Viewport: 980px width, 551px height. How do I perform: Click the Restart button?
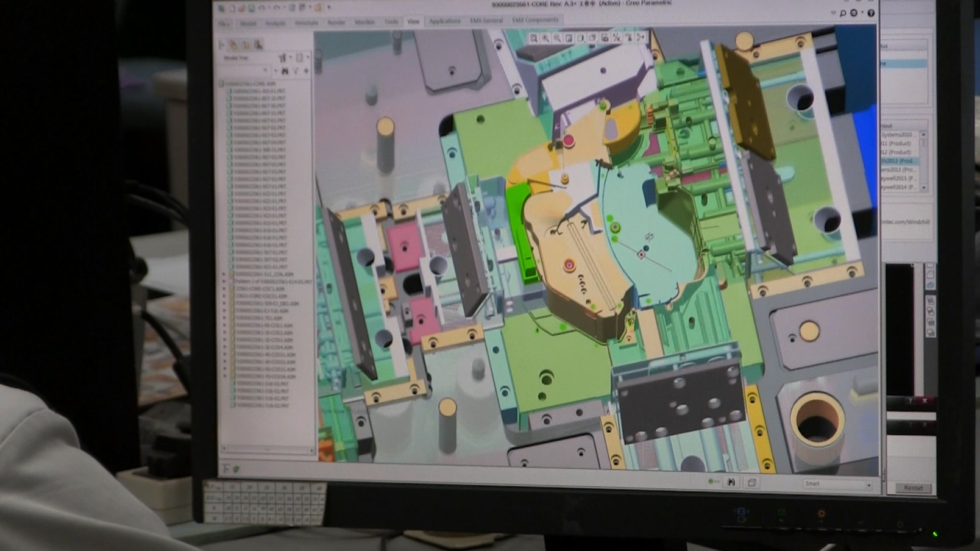click(912, 488)
